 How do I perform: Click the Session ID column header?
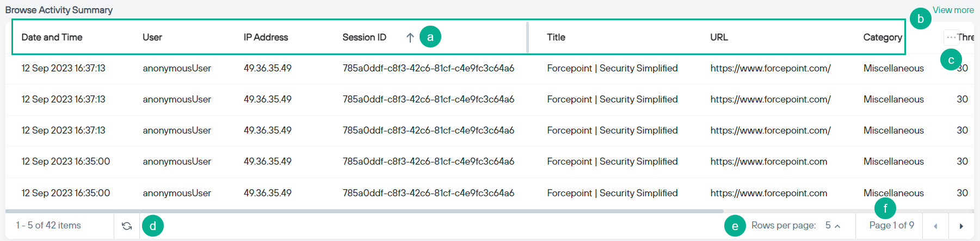(x=364, y=37)
